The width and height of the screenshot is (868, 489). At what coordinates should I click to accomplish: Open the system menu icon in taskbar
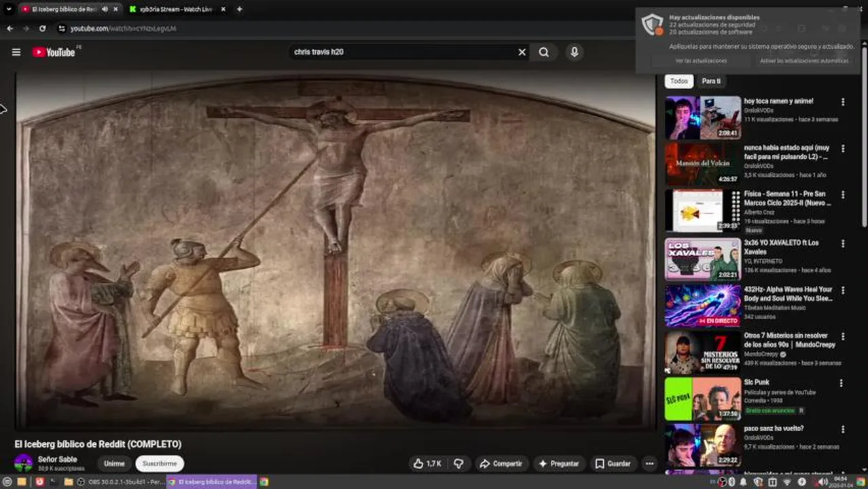coord(7,482)
